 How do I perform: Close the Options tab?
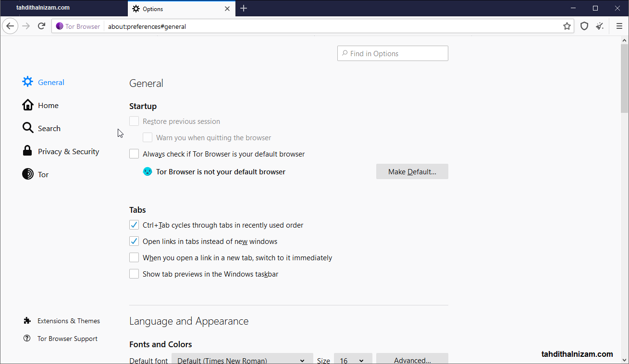(227, 9)
